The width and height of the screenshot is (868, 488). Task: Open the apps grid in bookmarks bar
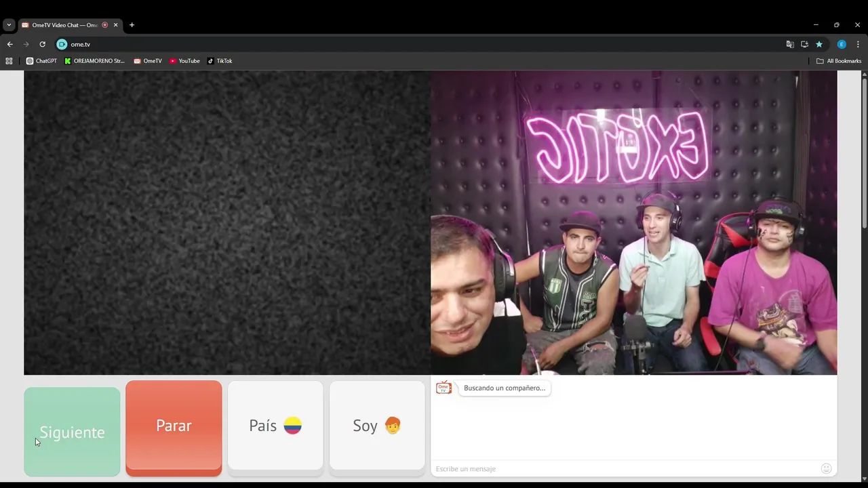click(9, 61)
